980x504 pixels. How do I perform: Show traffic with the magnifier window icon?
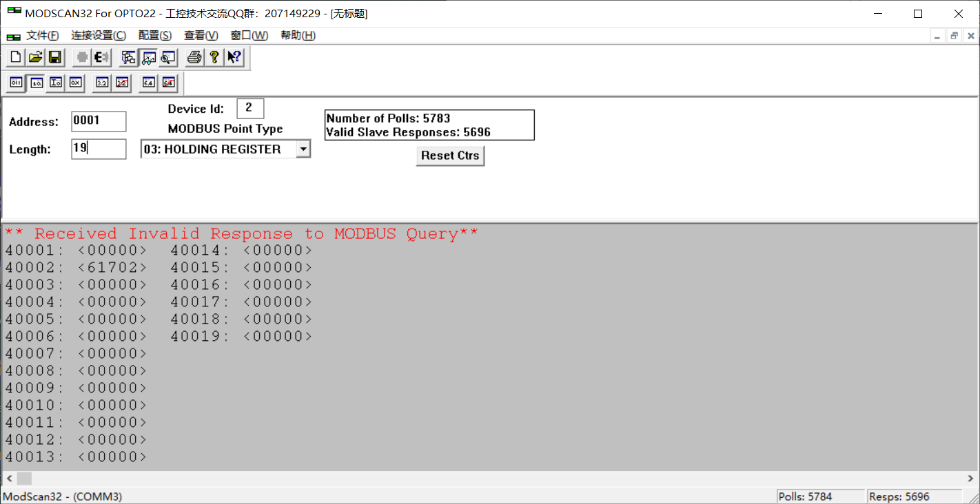168,58
